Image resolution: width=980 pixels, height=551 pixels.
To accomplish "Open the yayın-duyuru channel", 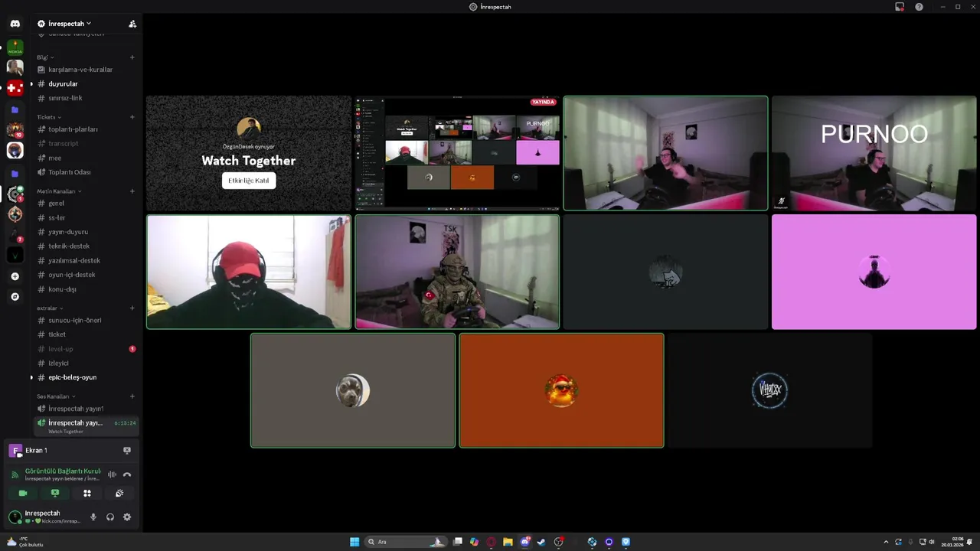I will [x=86, y=232].
